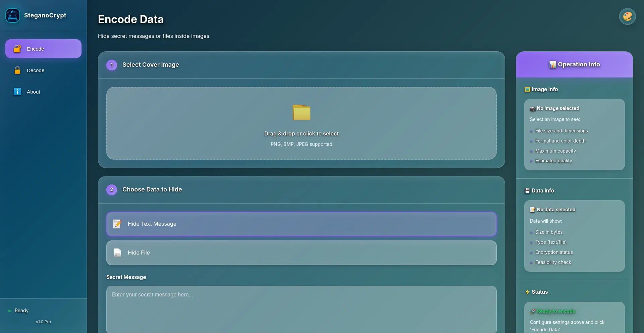Select the Hide File option
Image resolution: width=644 pixels, height=333 pixels.
point(302,253)
